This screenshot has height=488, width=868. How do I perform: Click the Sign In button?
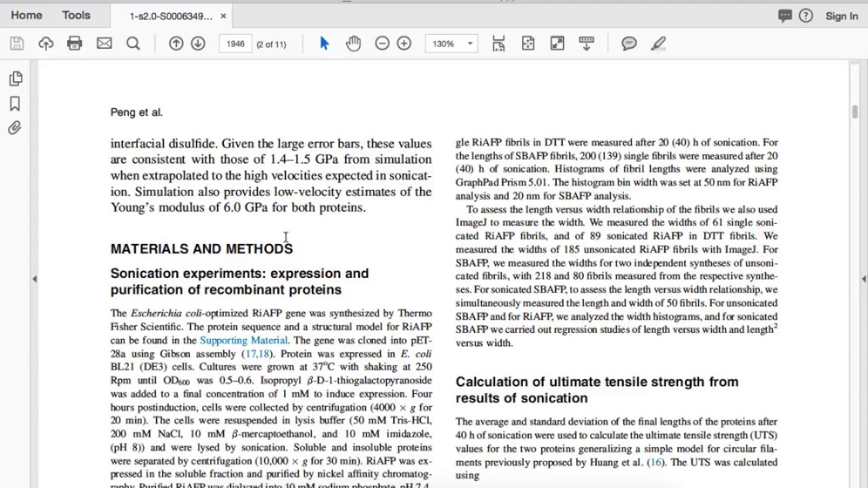842,16
